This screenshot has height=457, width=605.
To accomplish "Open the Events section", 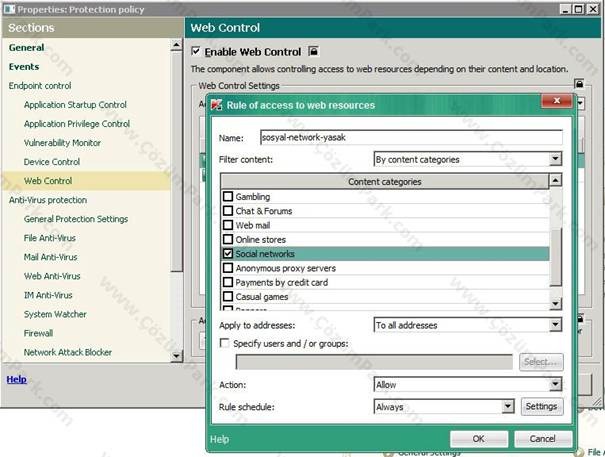I will [x=24, y=66].
